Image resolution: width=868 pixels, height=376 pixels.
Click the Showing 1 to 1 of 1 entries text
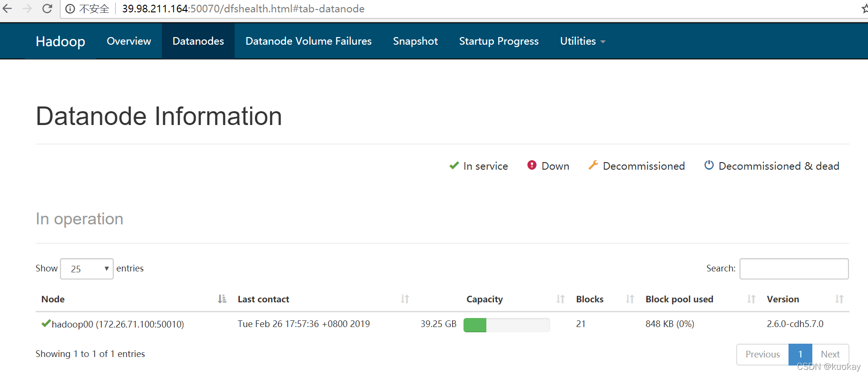coord(90,354)
